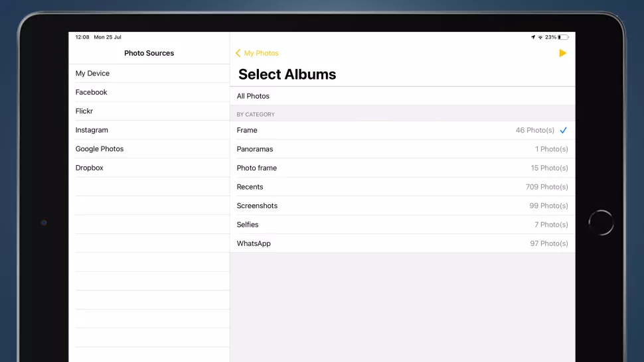Open Facebook photo source
644x362 pixels.
149,92
